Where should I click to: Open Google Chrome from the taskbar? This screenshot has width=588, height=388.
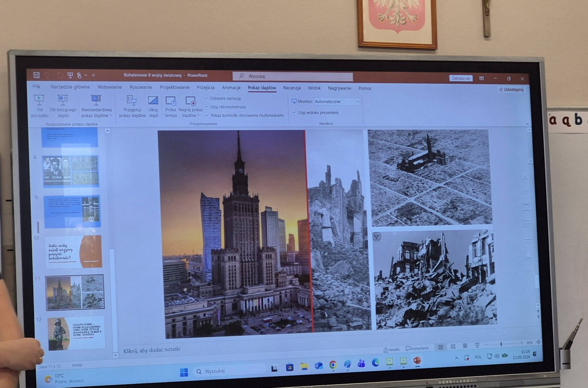333,364
